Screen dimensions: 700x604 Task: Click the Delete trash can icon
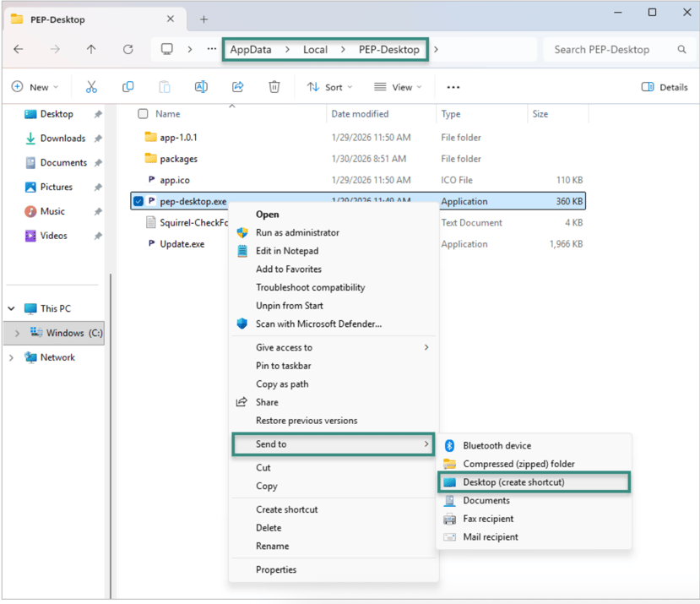[x=274, y=87]
